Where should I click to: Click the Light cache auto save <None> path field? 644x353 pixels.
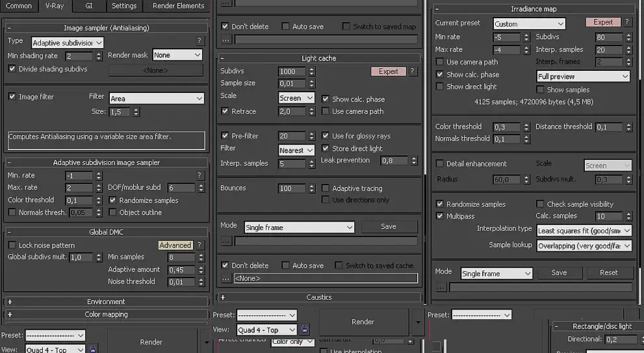pos(326,278)
